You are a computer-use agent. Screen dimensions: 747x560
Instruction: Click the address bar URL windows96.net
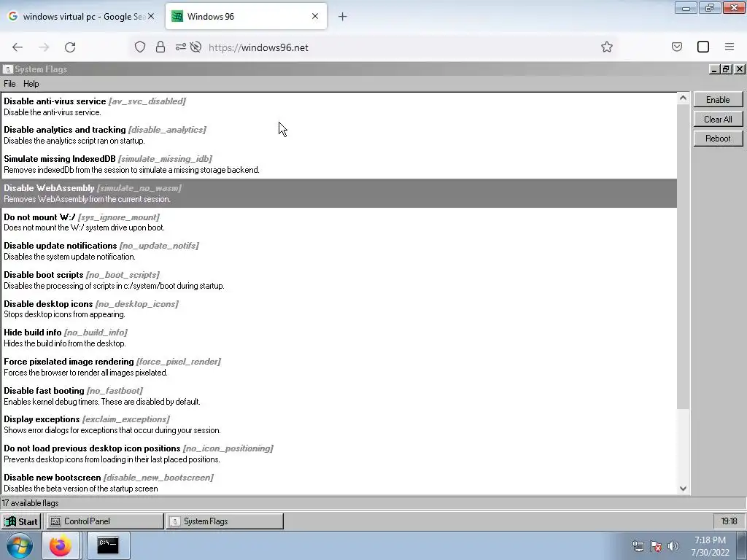click(x=258, y=47)
